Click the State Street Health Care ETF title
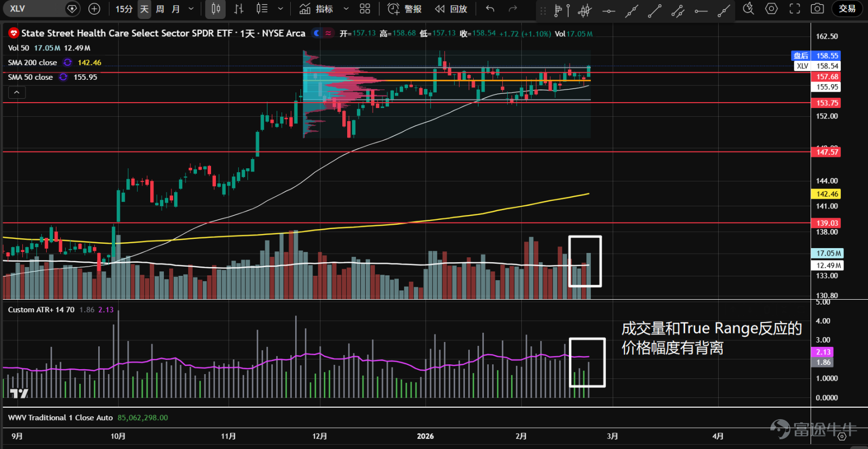The image size is (868, 449). 163,33
